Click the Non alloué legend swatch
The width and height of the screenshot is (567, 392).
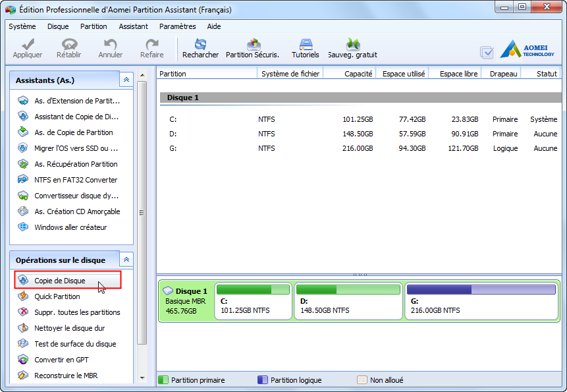(362, 380)
